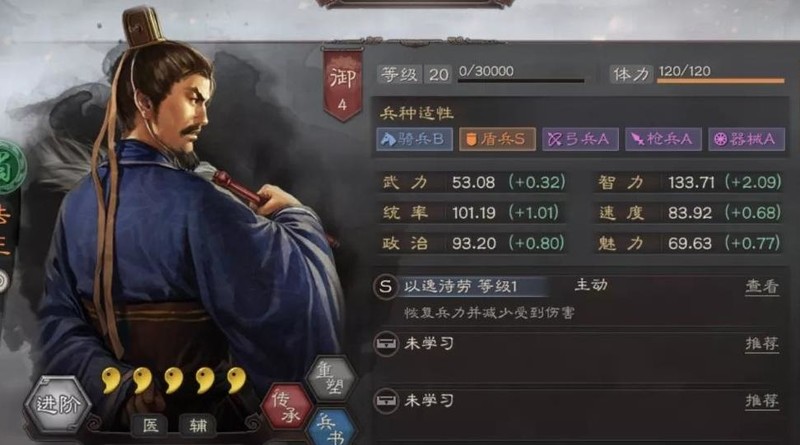The height and width of the screenshot is (445, 800).
Task: Click 查看 link for 以逸待劳 skill
Action: click(x=762, y=287)
